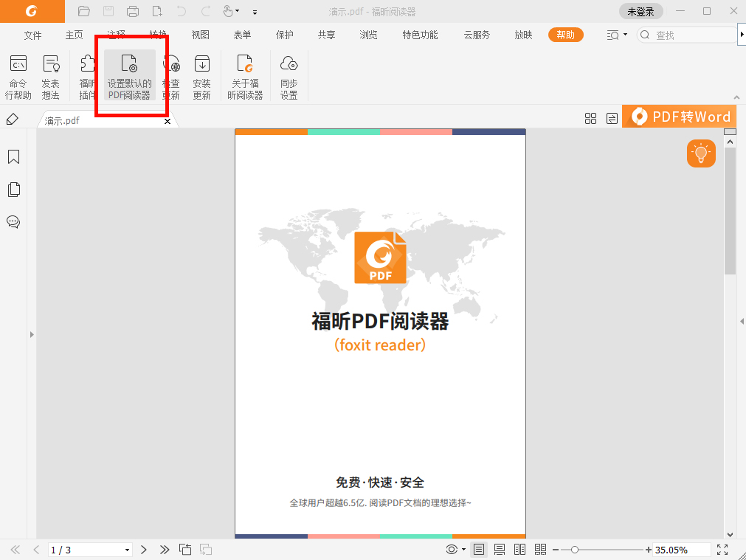The width and height of the screenshot is (746, 560).
Task: Click the 同步设置 cloud sync icon
Action: 288,74
